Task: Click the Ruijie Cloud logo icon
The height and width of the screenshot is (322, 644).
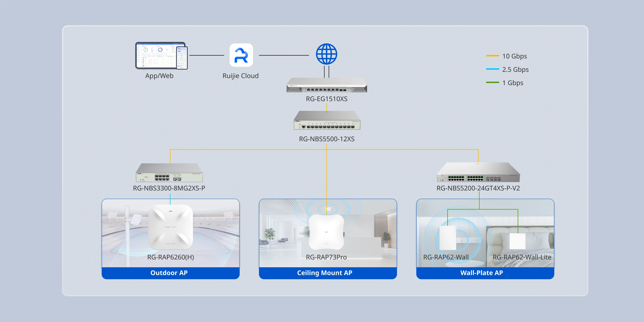Action: tap(241, 55)
